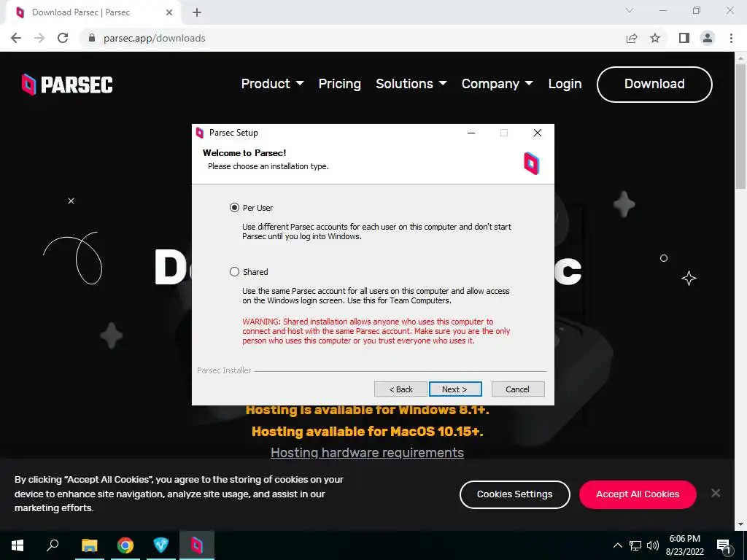
Task: Open volume control in system tray
Action: (653, 545)
